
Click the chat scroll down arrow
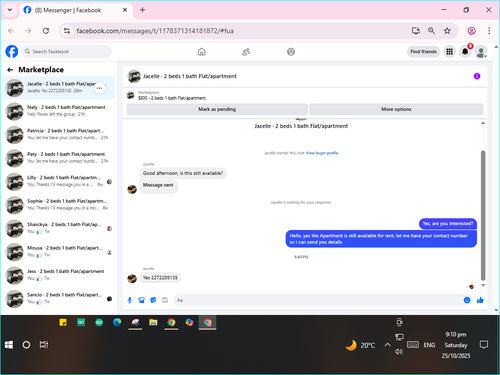[483, 285]
